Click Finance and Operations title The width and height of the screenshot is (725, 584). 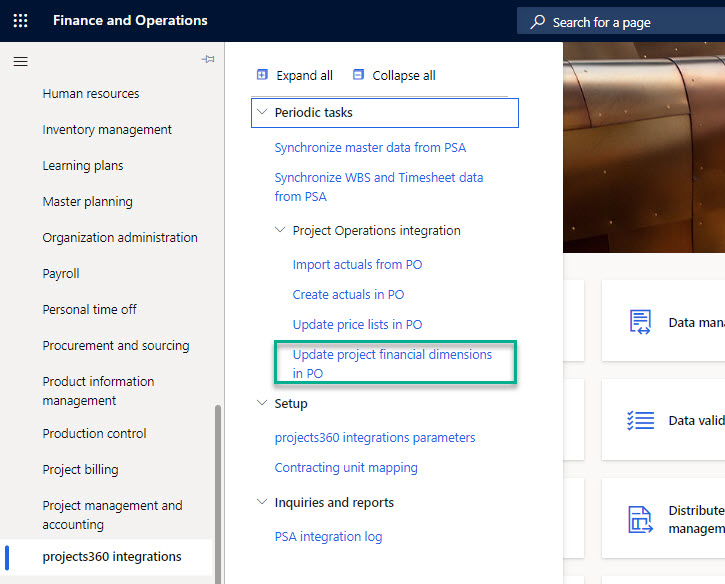(130, 20)
